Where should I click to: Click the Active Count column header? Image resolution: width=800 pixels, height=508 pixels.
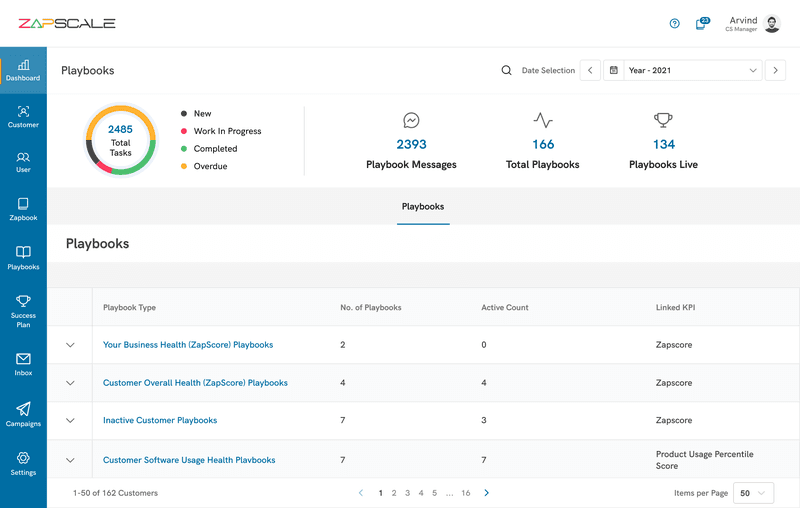(505, 308)
